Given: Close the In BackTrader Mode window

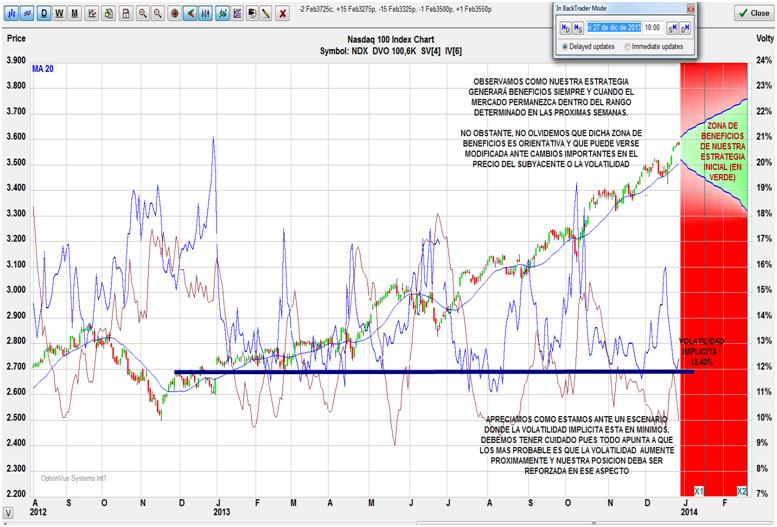Looking at the screenshot, I should click(690, 8).
